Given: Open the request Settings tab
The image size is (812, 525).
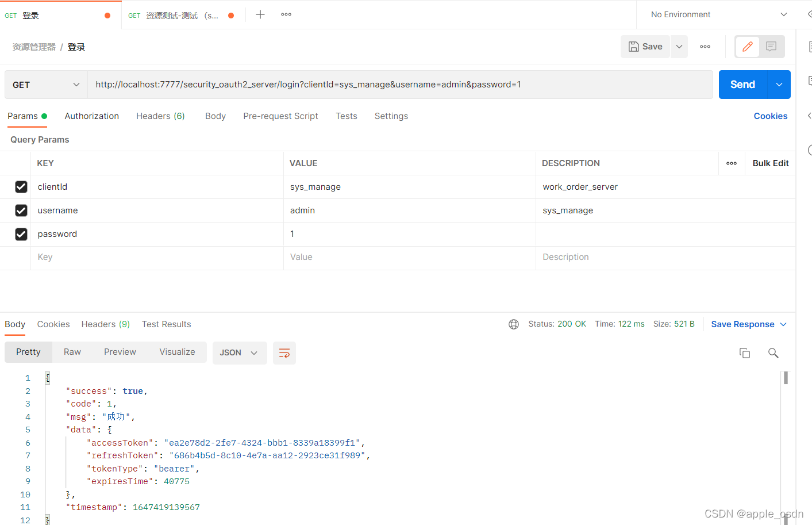Looking at the screenshot, I should click(391, 116).
